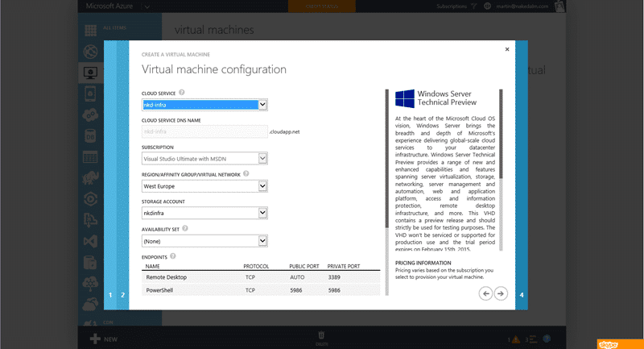Go to previous wizard step arrow

485,293
